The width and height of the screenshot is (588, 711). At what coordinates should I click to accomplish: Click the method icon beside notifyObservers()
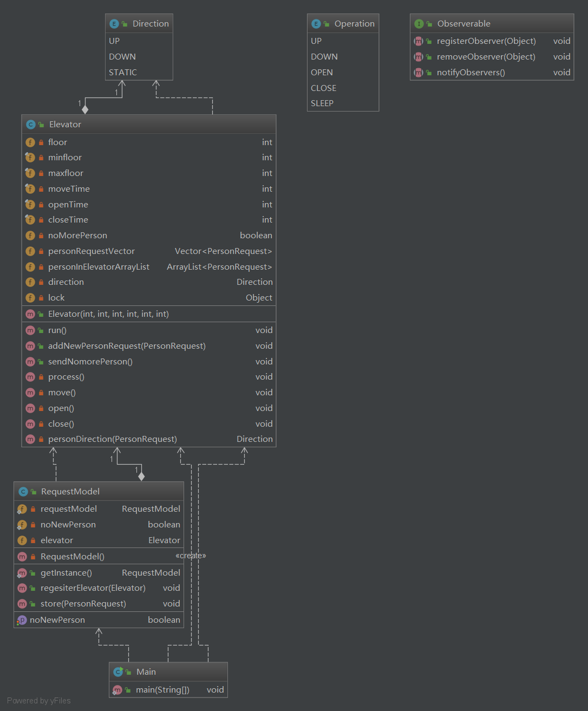point(419,73)
